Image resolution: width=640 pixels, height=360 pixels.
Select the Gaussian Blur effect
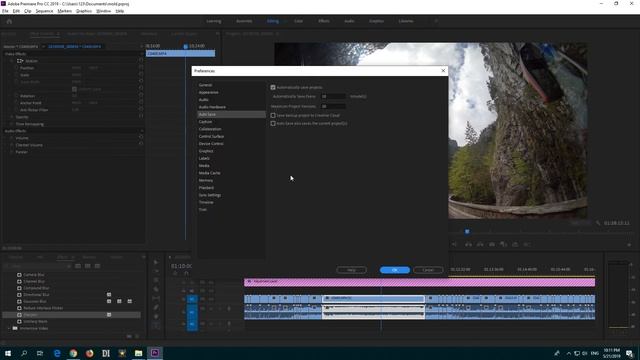[x=35, y=301]
